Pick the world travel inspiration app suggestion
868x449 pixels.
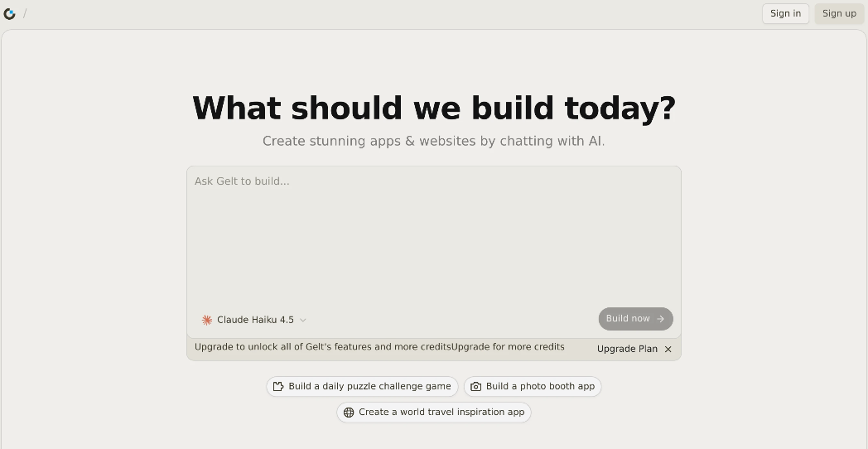coord(433,412)
